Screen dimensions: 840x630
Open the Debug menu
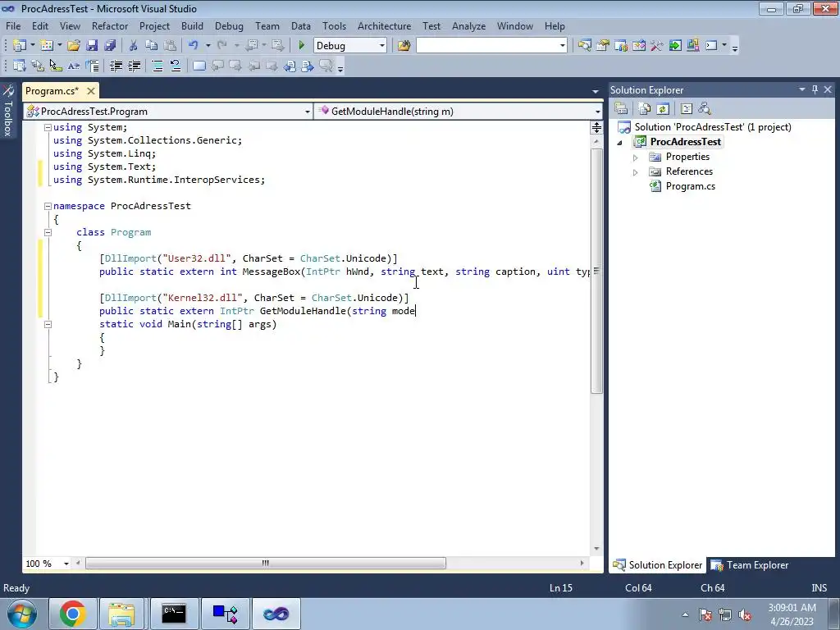click(x=229, y=25)
